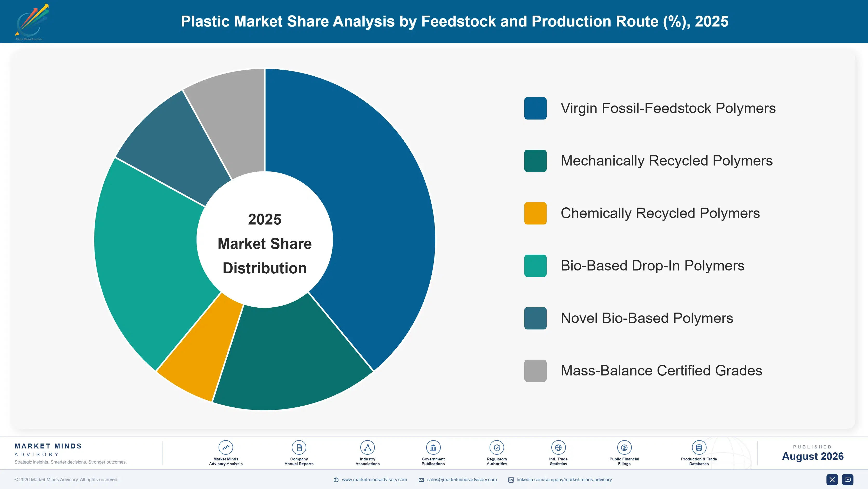This screenshot has height=489, width=868.
Task: Click the sales@marketmindsadvisory.com email link
Action: [x=462, y=480]
